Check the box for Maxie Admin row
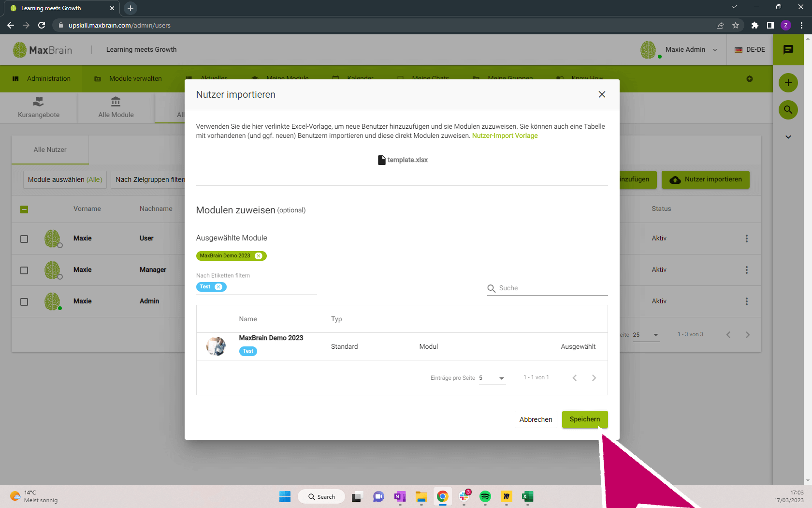812x508 pixels. pos(24,302)
